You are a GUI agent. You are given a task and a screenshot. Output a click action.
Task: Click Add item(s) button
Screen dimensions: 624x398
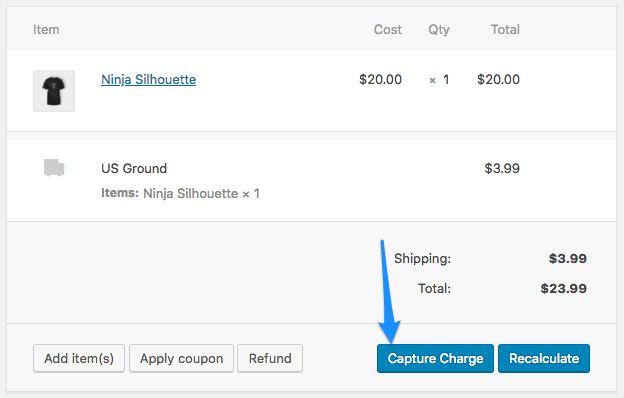pyautogui.click(x=79, y=358)
